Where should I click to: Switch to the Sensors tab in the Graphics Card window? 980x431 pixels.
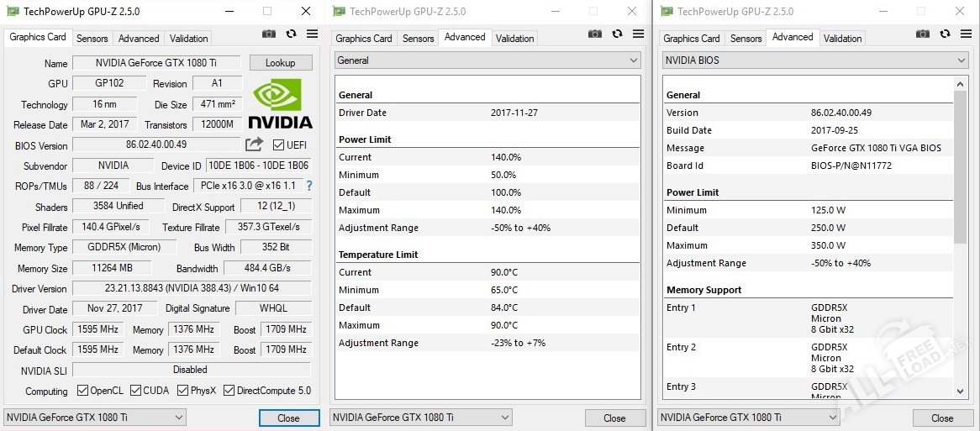[92, 39]
